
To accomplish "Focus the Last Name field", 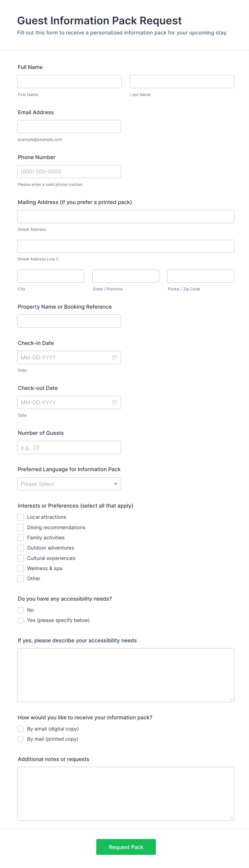I will 182,82.
